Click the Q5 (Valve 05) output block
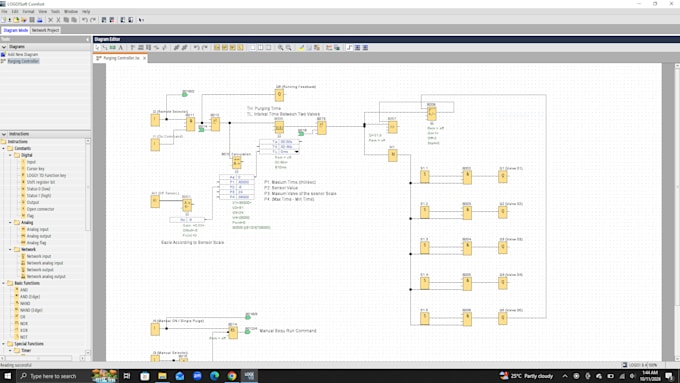The width and height of the screenshot is (680, 383). [503, 318]
